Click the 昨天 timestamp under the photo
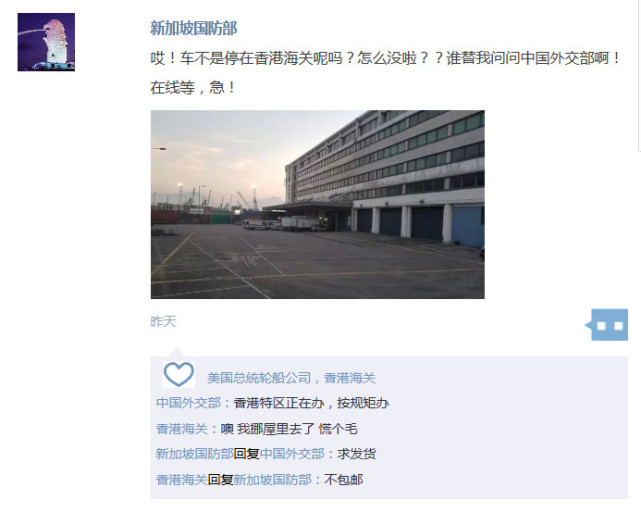The width and height of the screenshot is (641, 512). click(163, 321)
